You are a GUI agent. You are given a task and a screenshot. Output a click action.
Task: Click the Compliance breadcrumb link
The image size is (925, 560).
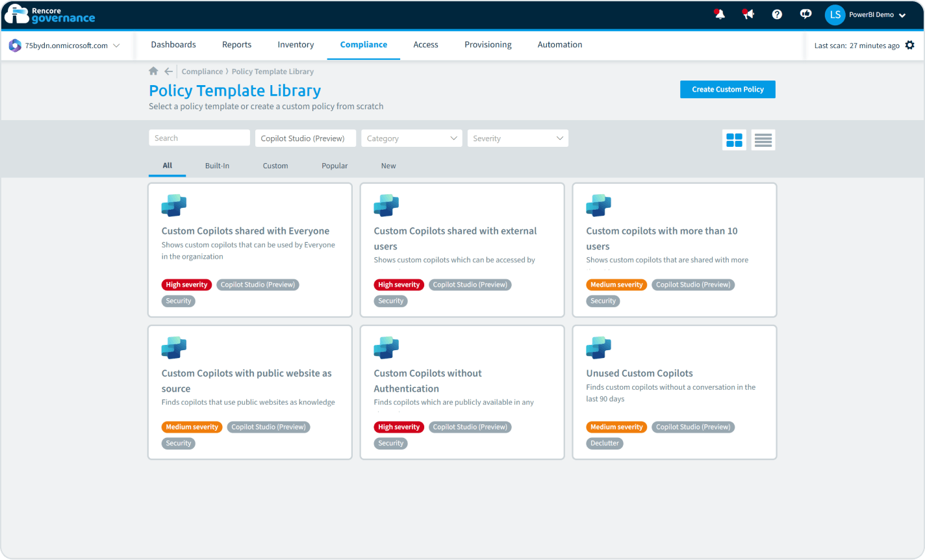pos(202,71)
